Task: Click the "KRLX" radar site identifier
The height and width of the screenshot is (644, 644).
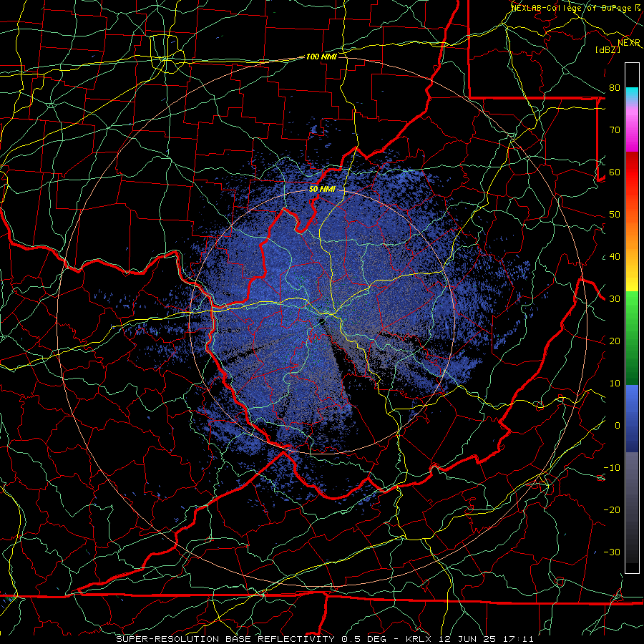Action: click(419, 639)
